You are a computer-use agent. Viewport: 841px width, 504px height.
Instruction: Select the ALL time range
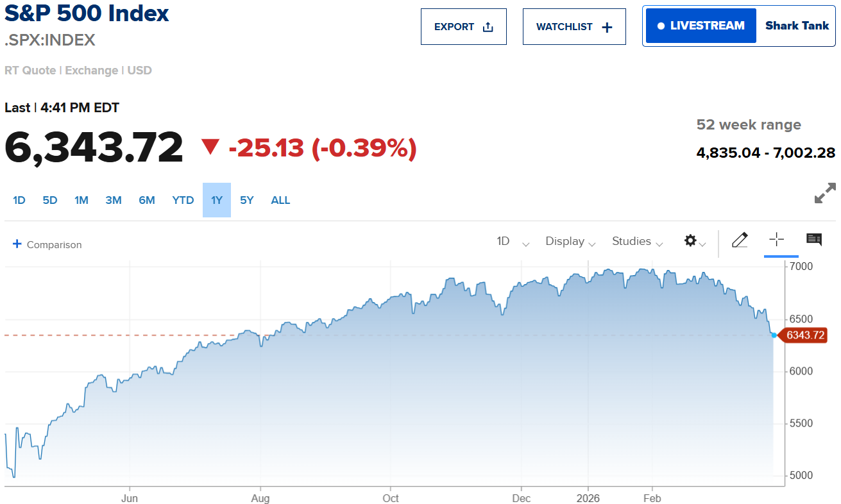tap(280, 199)
